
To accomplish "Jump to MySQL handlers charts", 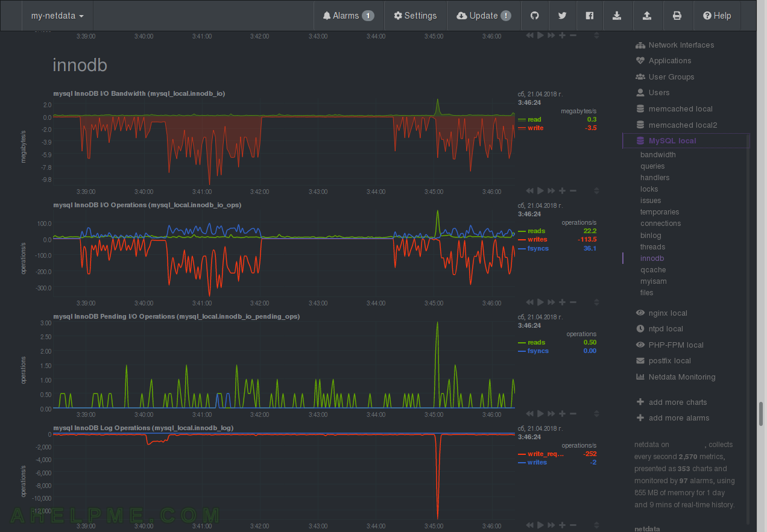I will 655,178.
